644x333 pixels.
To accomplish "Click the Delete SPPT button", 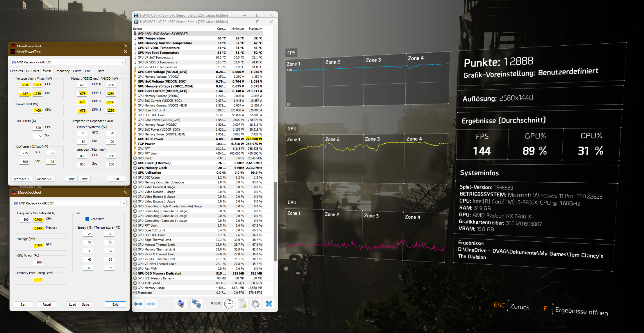I will pyautogui.click(x=45, y=179).
